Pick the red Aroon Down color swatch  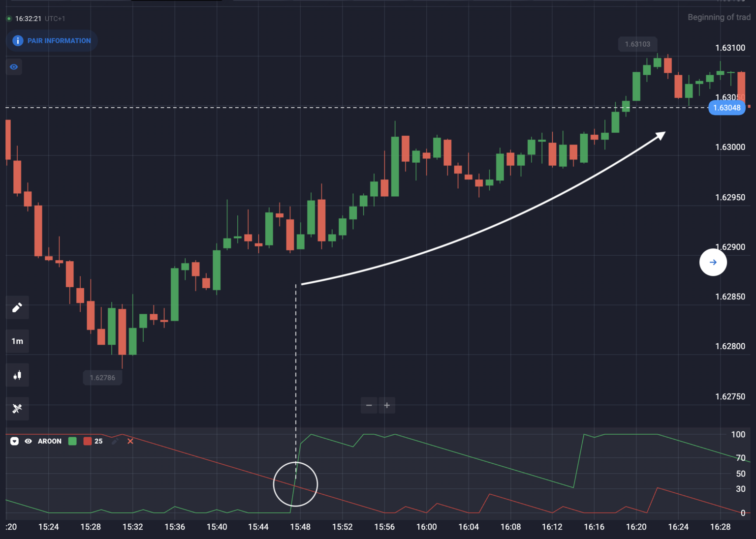(88, 441)
